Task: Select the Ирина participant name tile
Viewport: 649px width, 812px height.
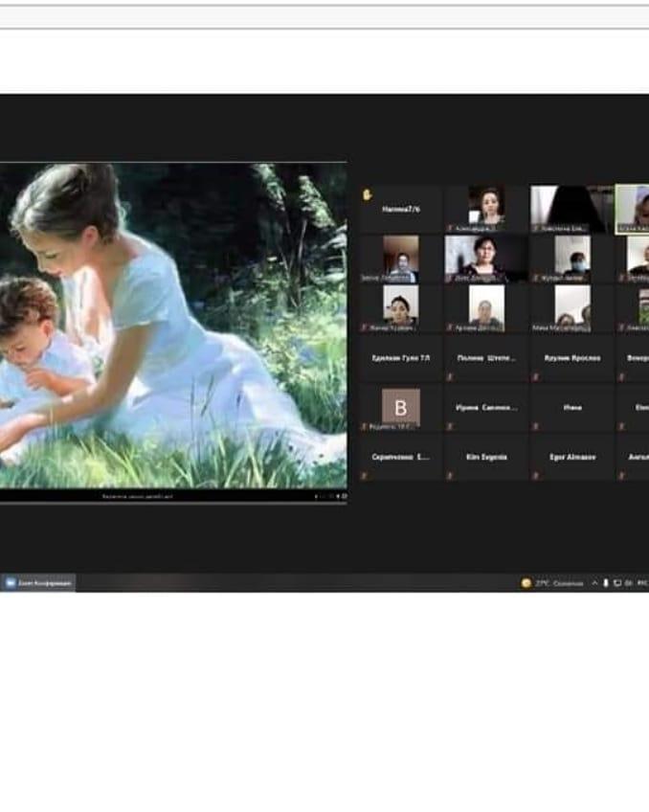Action: pos(486,408)
